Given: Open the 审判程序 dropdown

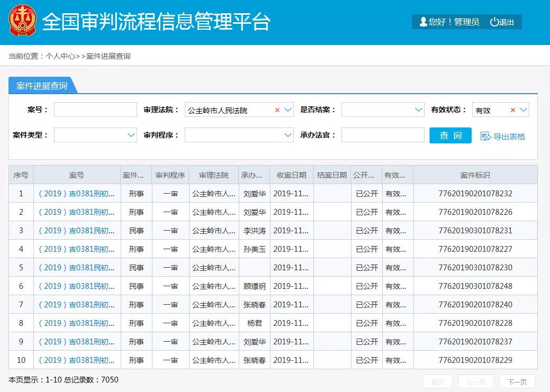Looking at the screenshot, I should point(239,135).
